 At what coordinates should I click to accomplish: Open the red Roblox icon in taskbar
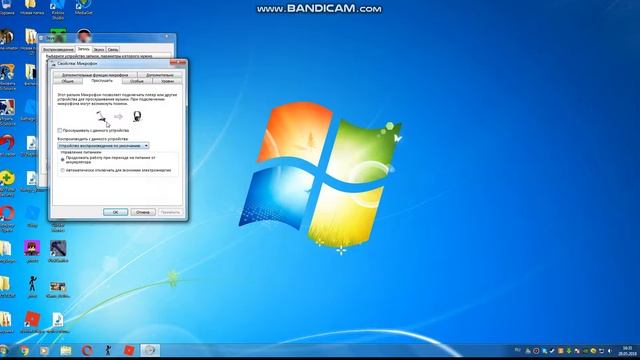(x=129, y=350)
